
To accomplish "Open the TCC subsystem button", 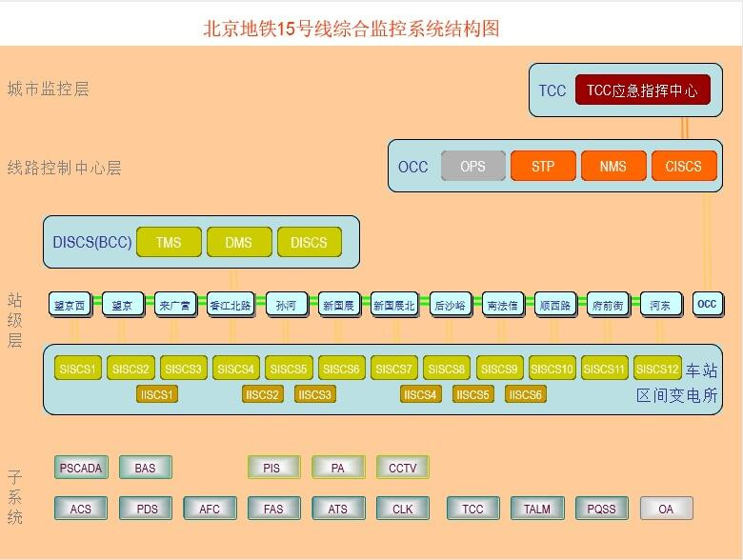I will click(x=472, y=509).
